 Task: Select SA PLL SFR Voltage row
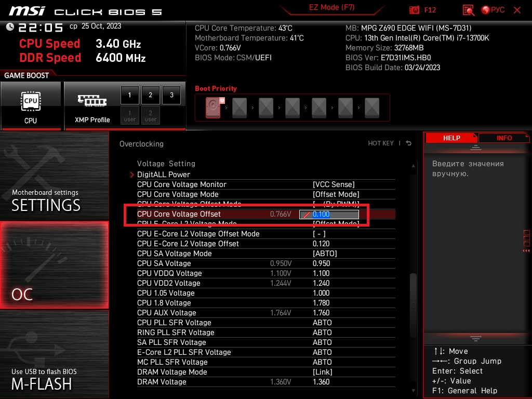(x=265, y=342)
